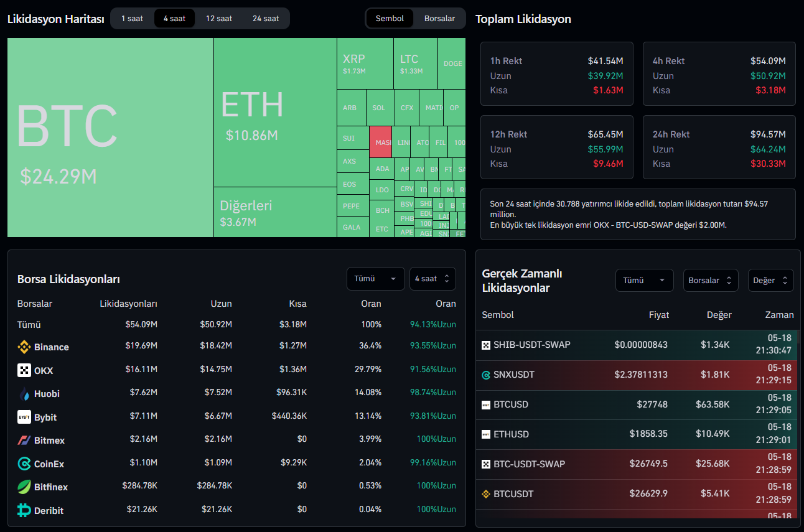Select the 1 saat timeframe
Viewport: 804px width, 532px height.
point(132,19)
